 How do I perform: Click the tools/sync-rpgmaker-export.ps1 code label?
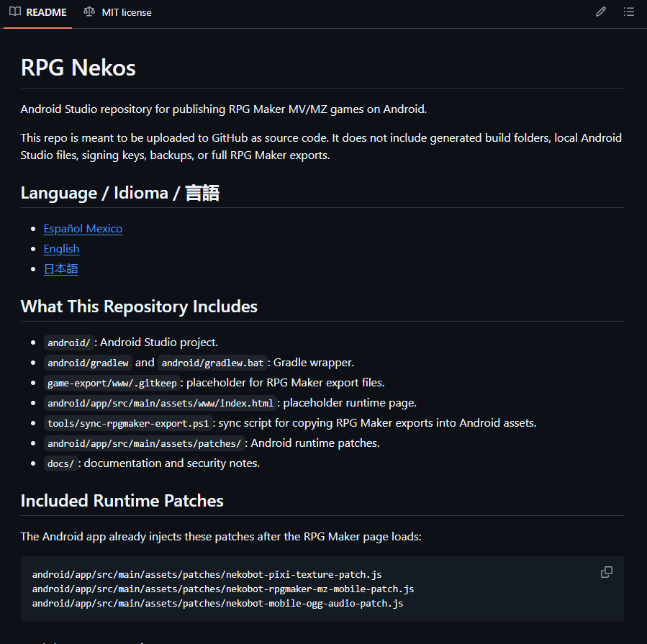(x=128, y=423)
